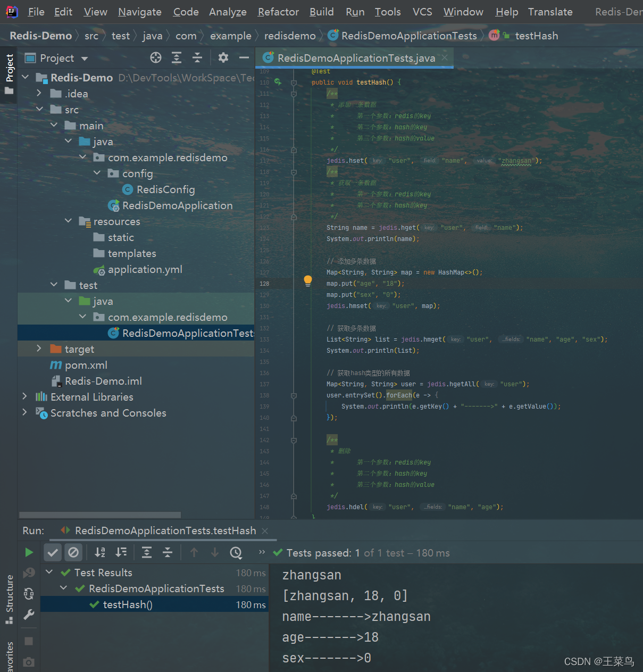The image size is (643, 672).
Task: Click the run gutter icon beside testHash
Action: (x=278, y=82)
